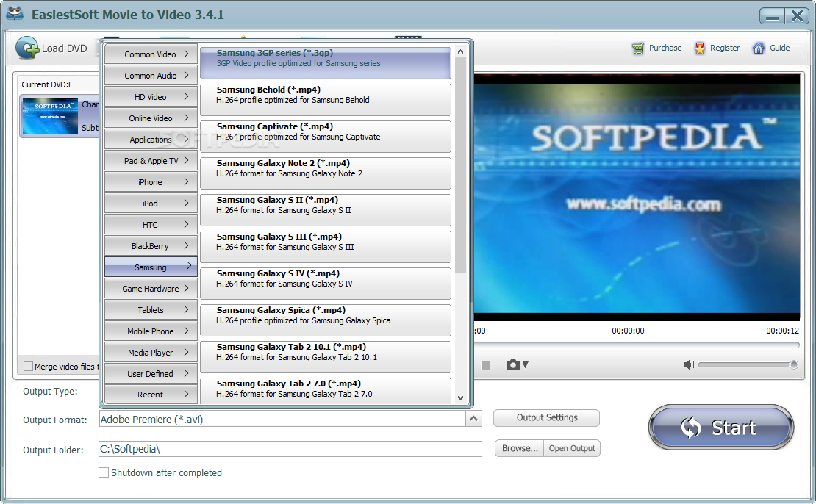Close the EasiestSoft window

click(x=798, y=16)
